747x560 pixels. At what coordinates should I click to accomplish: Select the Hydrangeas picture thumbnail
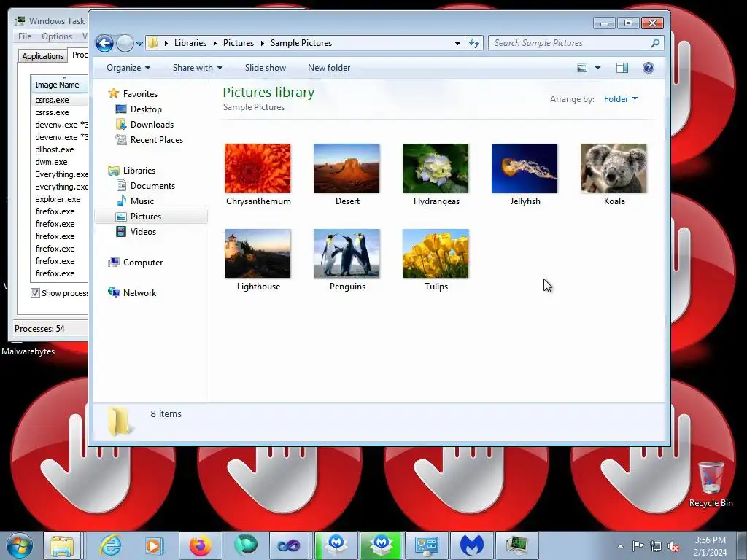(x=436, y=168)
